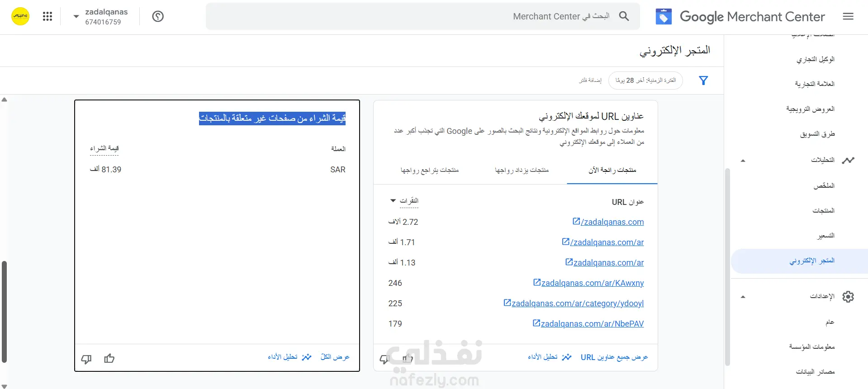Sort the URL table by النقرات column
868x389 pixels.
coord(404,201)
